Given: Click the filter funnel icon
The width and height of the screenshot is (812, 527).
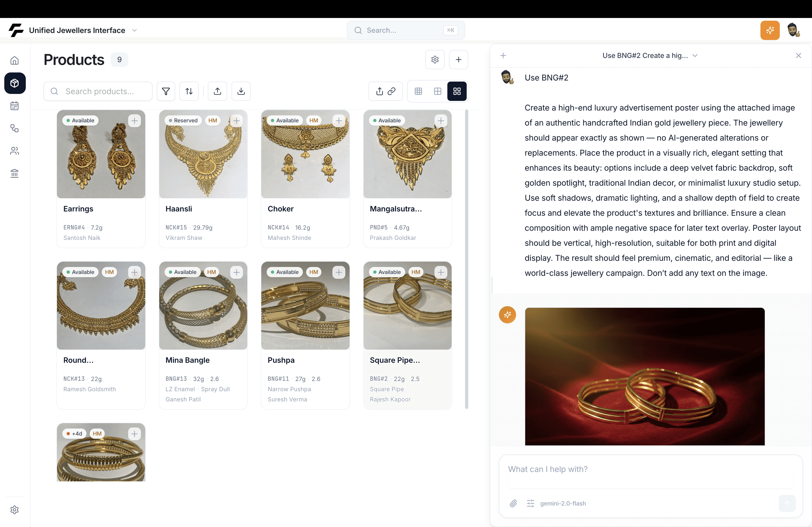Looking at the screenshot, I should (166, 91).
